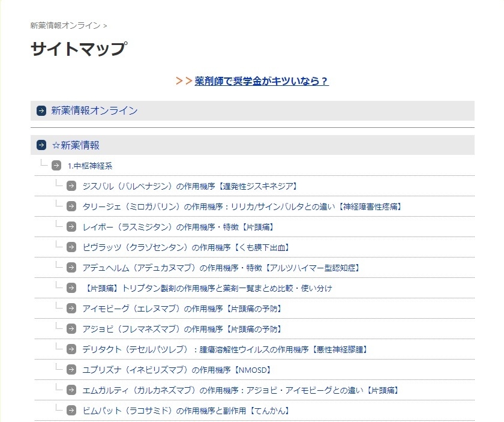Open the エムガルティ（ガルカネズマブ）article link
This screenshot has width=504, height=422.
click(x=239, y=390)
